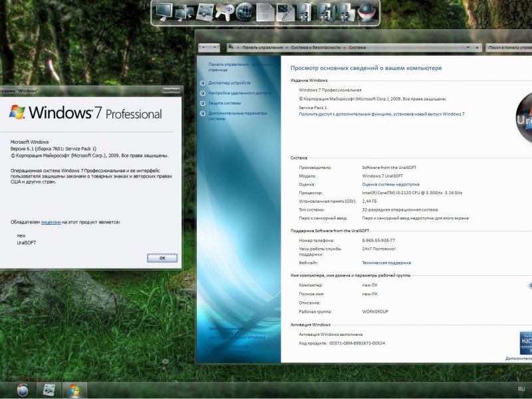The image size is (532, 399).
Task: Go back in System window
Action: point(203,47)
